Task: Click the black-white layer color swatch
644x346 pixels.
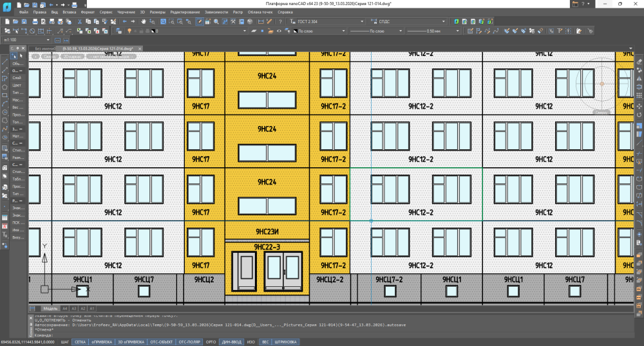Action: click(x=154, y=31)
